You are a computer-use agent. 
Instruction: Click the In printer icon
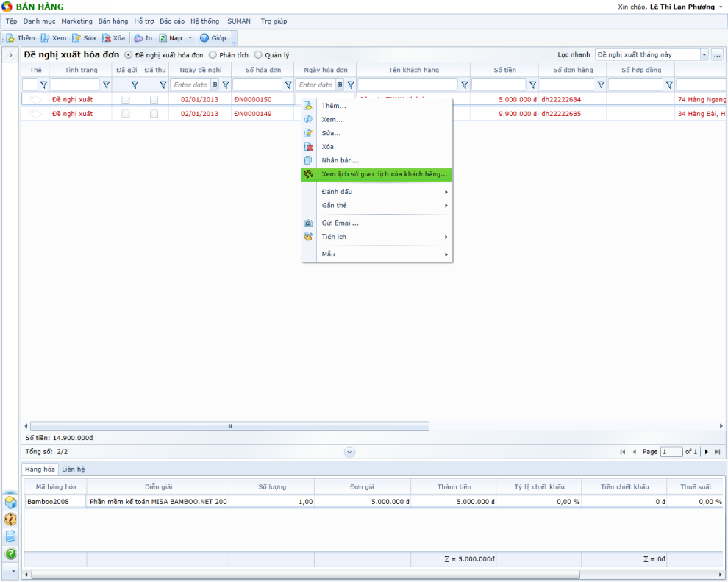pos(138,38)
